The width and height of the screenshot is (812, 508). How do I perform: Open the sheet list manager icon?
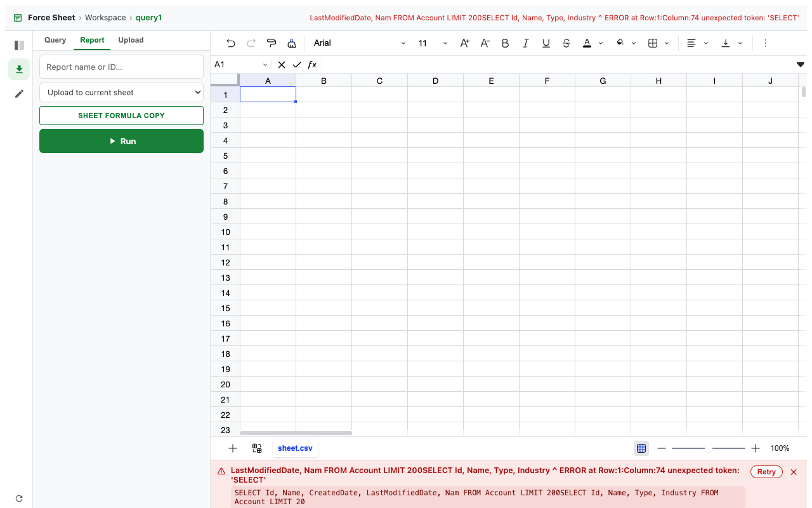257,448
